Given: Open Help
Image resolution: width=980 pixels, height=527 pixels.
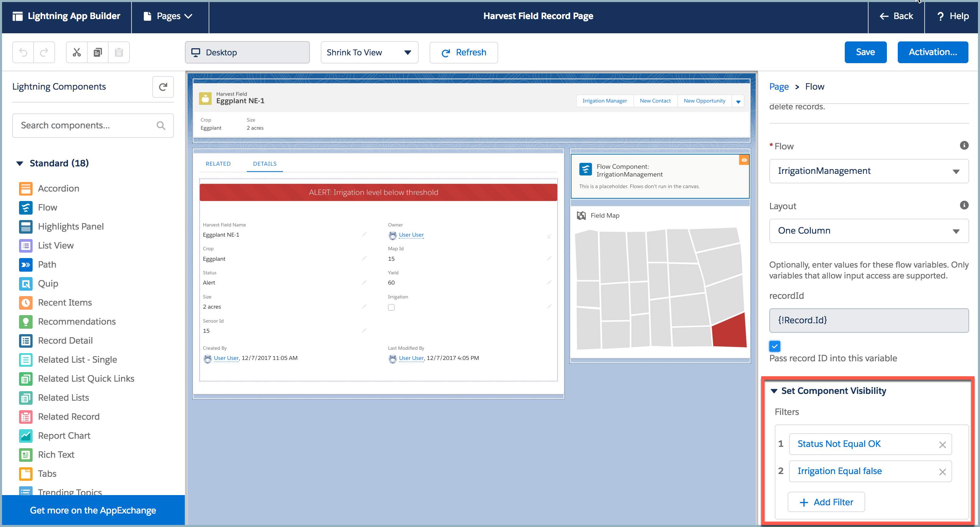Looking at the screenshot, I should (x=952, y=16).
